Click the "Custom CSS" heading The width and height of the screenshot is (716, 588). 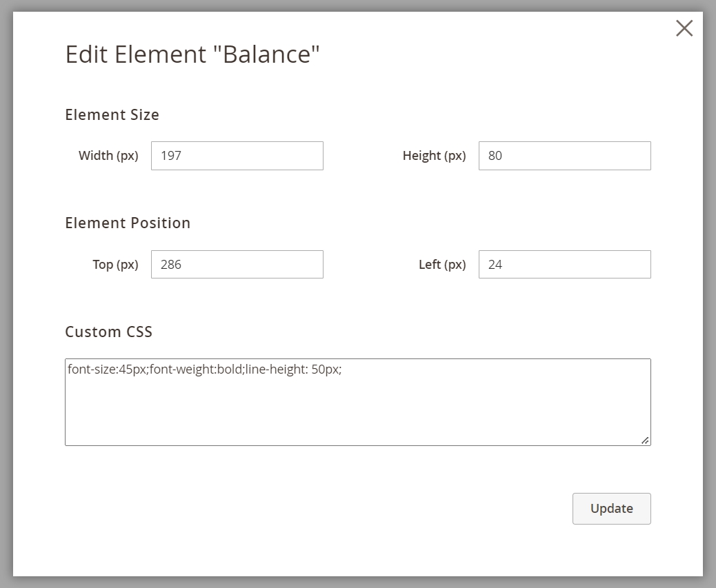coord(109,332)
